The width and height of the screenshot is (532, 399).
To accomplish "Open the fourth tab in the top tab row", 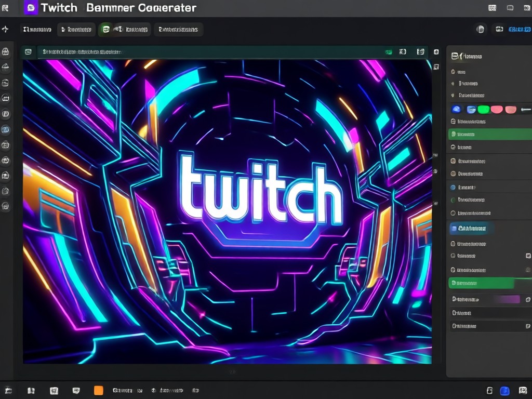I will pos(179,30).
